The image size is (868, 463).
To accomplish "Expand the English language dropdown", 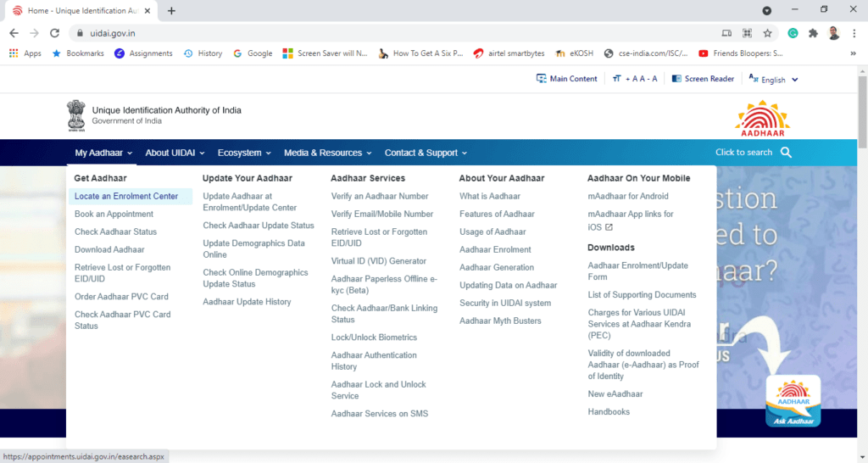I will pos(774,80).
